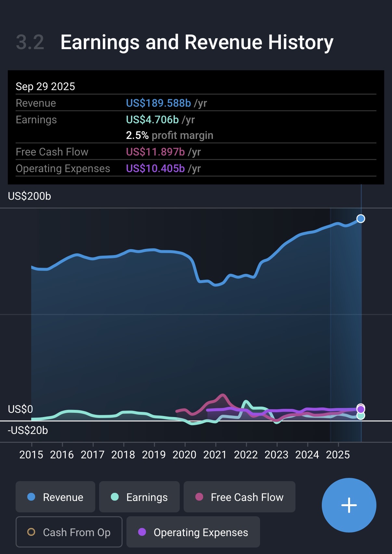Click the blue plus button
The width and height of the screenshot is (392, 554).
(x=349, y=505)
